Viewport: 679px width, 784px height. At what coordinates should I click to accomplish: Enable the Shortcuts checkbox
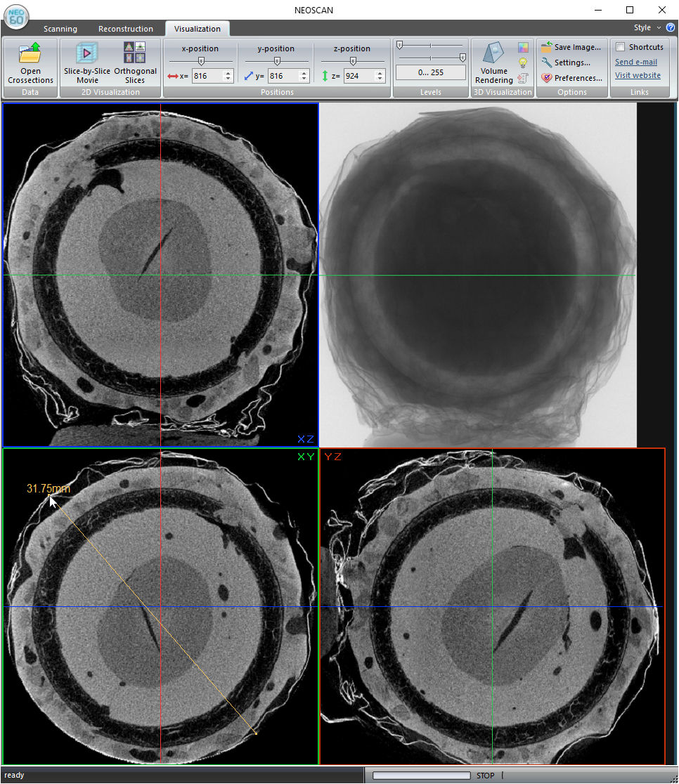click(x=621, y=47)
